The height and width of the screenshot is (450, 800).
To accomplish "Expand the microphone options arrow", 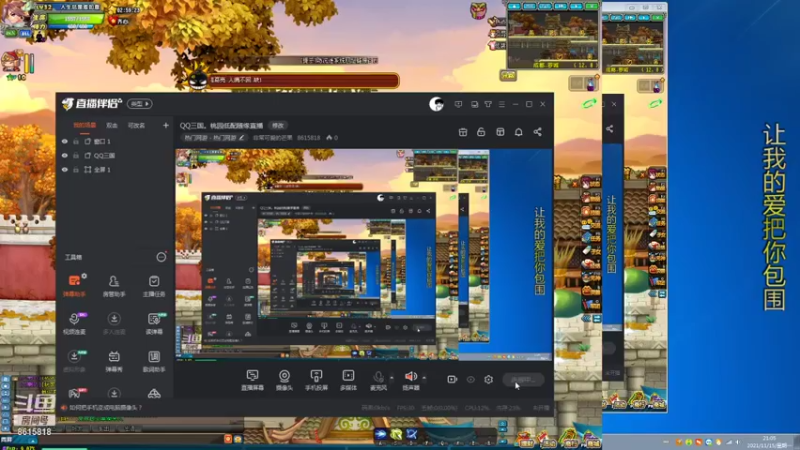I will click(x=392, y=378).
